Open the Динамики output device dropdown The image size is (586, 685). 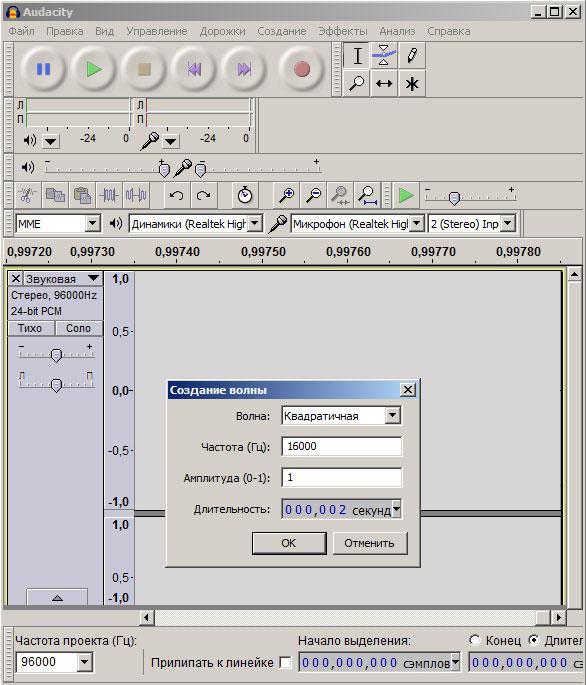click(x=255, y=224)
